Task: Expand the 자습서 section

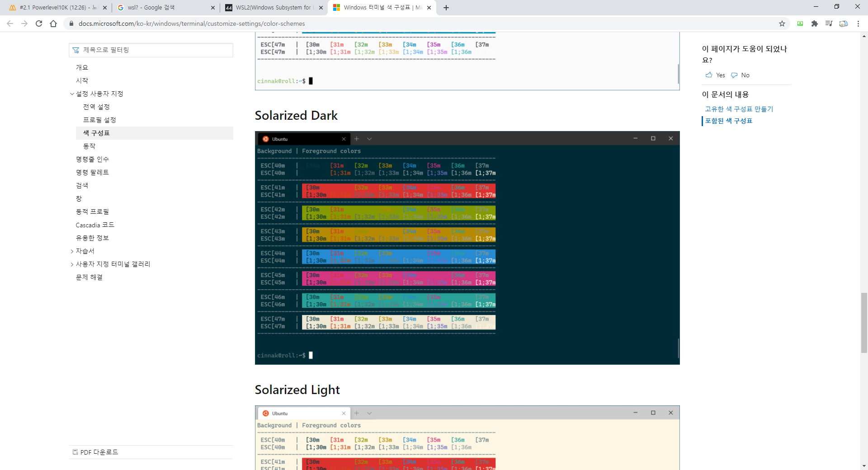Action: click(71, 251)
